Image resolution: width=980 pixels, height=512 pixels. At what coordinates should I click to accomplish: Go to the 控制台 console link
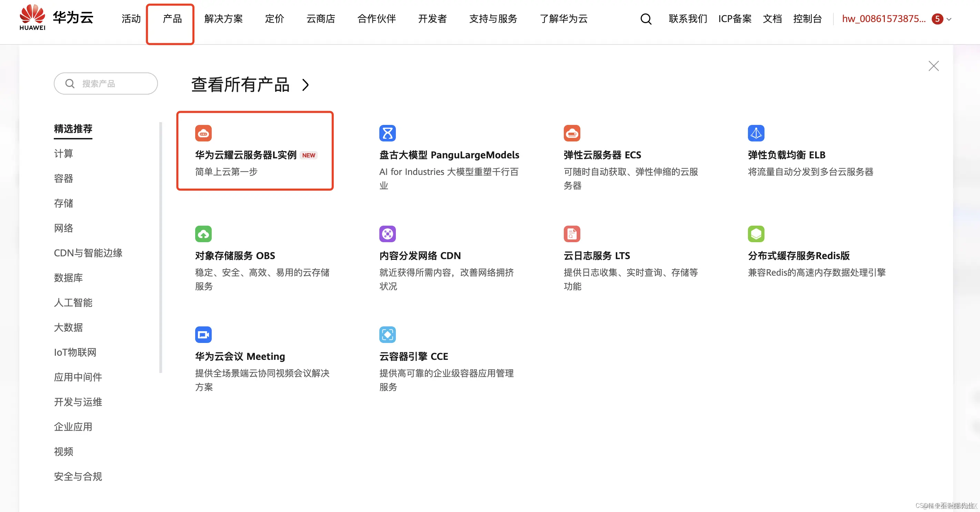coord(807,19)
